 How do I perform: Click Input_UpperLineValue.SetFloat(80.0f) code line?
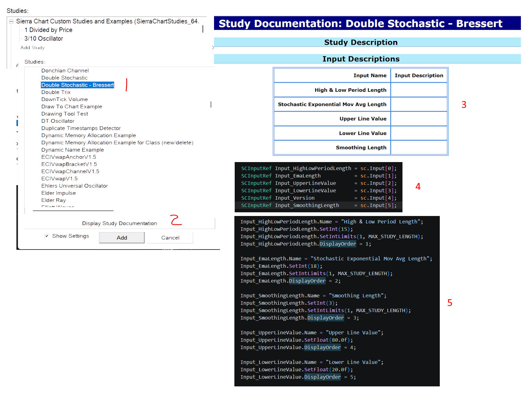[x=296, y=340]
